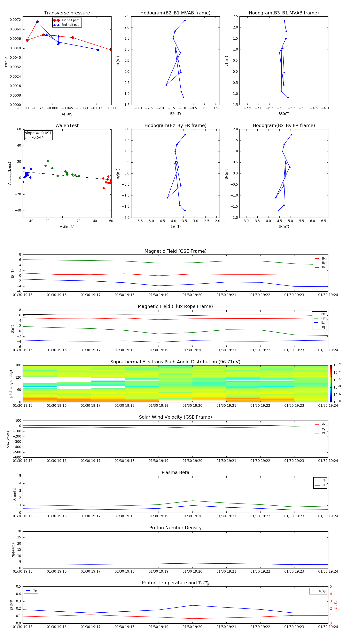351x644 pixels.
Task: Click the "Bz" entry in GSE legend
Action: (x=320, y=267)
